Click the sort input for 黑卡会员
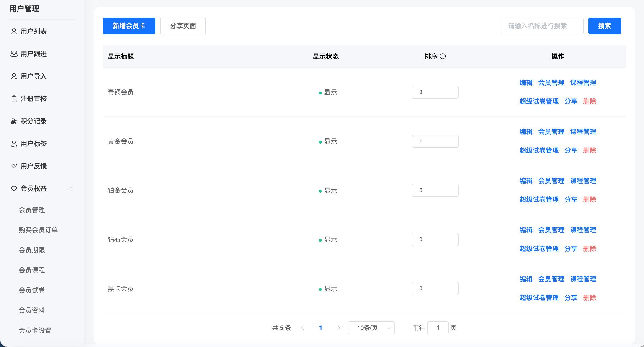 click(435, 289)
